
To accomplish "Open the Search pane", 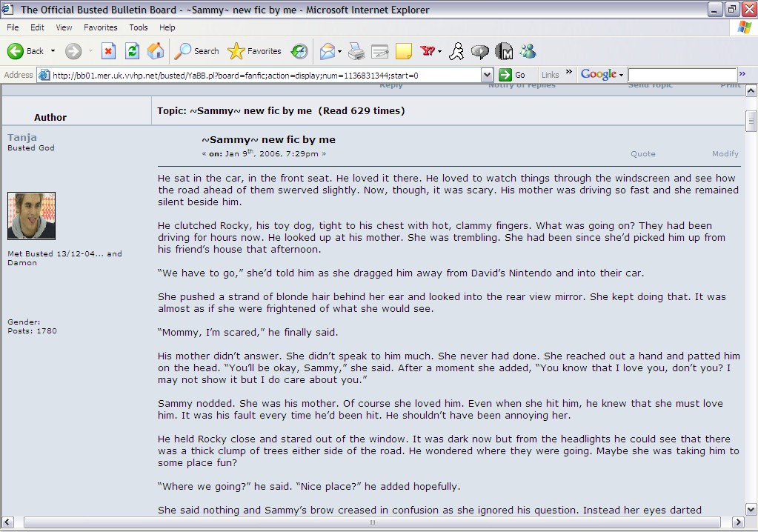I will pos(197,51).
